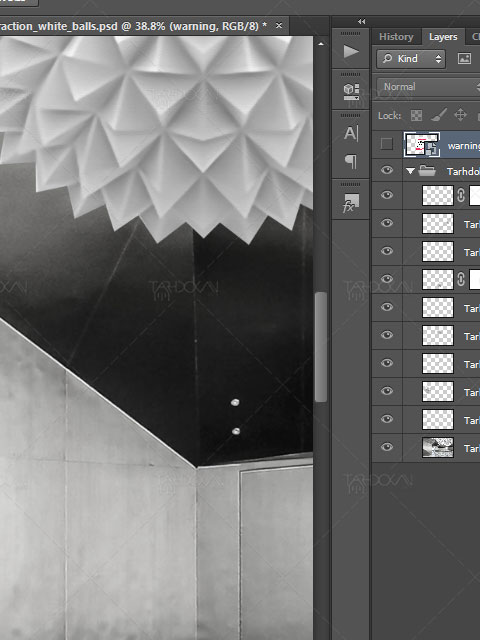Image resolution: width=480 pixels, height=640 pixels.
Task: Show the hidden warning layer
Action: (x=387, y=144)
